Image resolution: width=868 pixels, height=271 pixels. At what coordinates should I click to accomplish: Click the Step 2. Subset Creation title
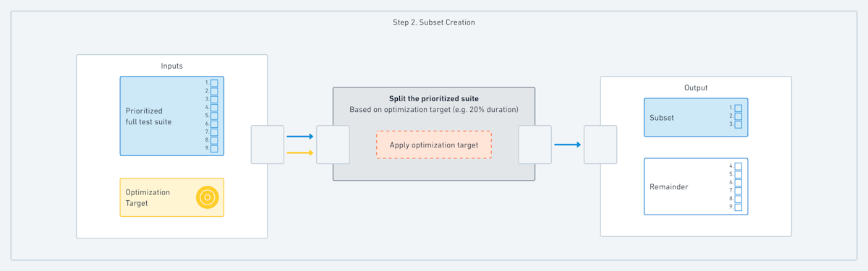pos(434,22)
